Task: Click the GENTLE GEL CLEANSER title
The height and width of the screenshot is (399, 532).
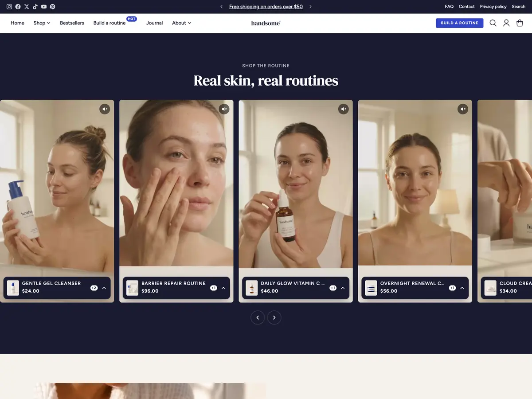Action: click(51, 283)
